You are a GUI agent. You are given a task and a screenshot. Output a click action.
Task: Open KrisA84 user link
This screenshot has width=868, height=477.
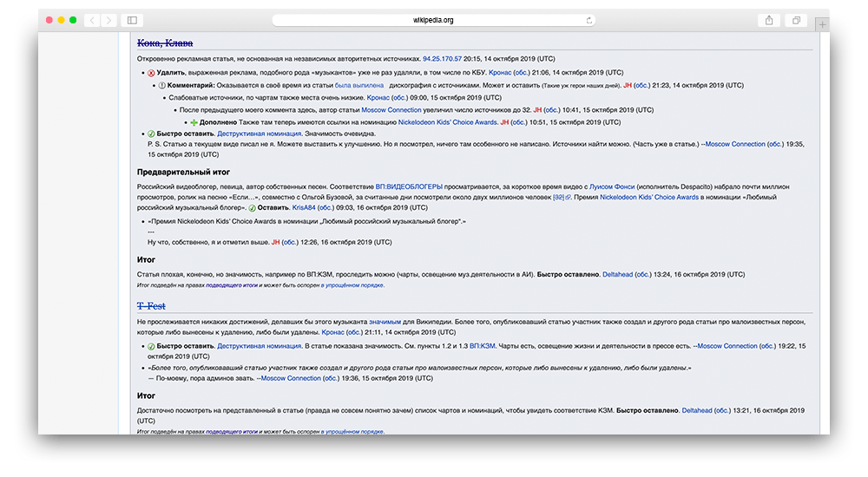304,207
